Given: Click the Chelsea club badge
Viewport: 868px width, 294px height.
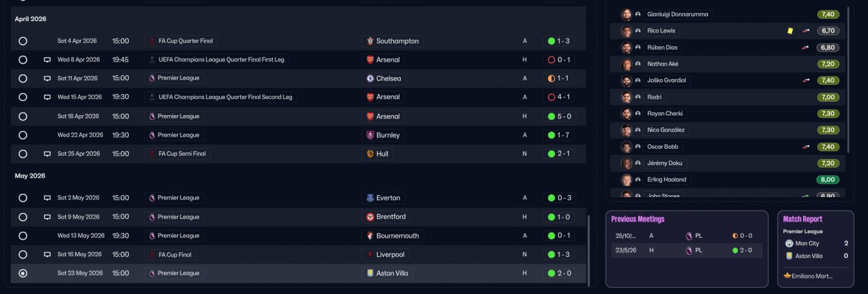Looking at the screenshot, I should point(369,79).
